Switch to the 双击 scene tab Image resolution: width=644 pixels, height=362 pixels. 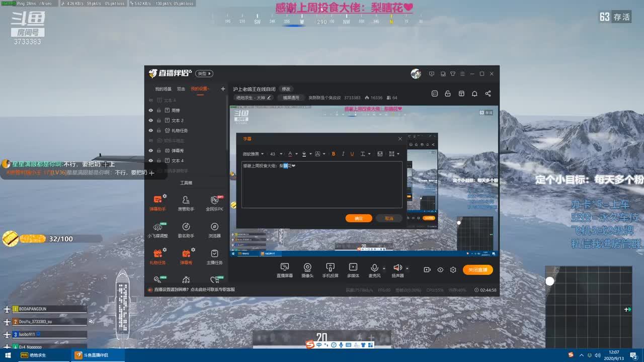pos(181,89)
